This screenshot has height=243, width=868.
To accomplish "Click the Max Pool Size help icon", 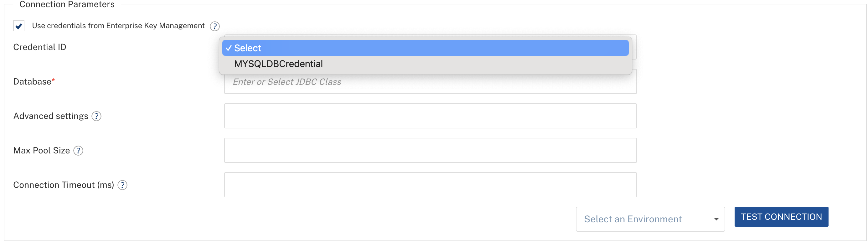I will tap(78, 151).
